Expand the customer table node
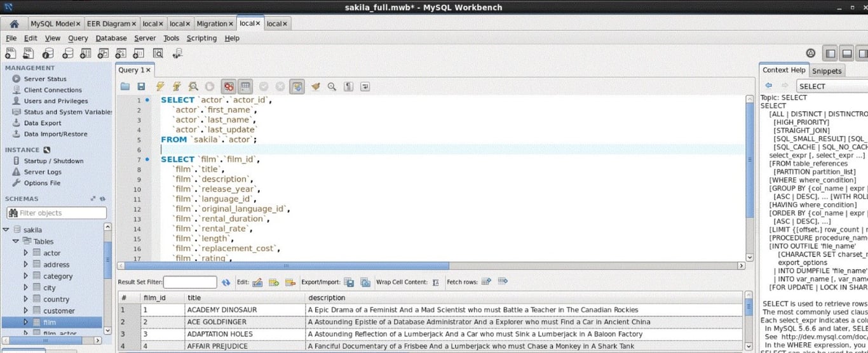The height and width of the screenshot is (353, 868). [26, 310]
